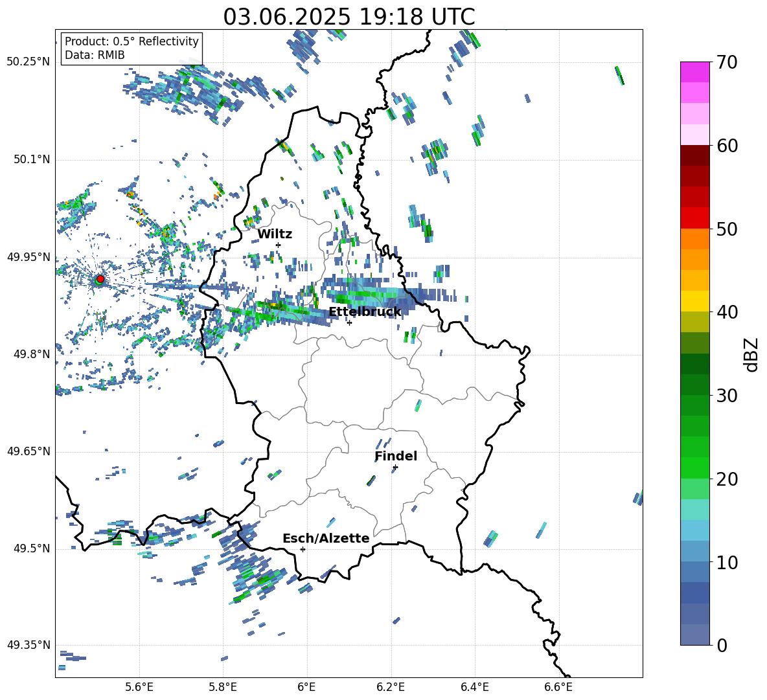Screen dimensions: 767x700
Task: Click the title 03.06.2025 19:18 UTC
Action: point(349,17)
